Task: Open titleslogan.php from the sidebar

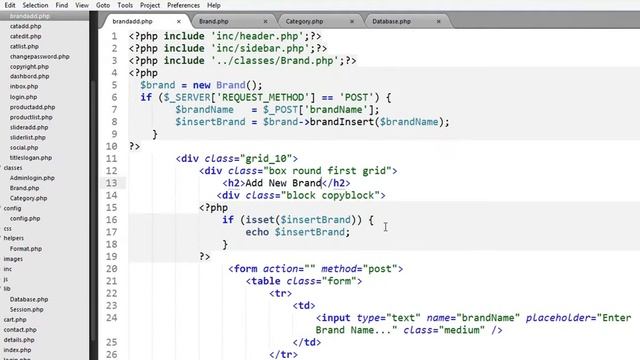Action: (x=31, y=158)
